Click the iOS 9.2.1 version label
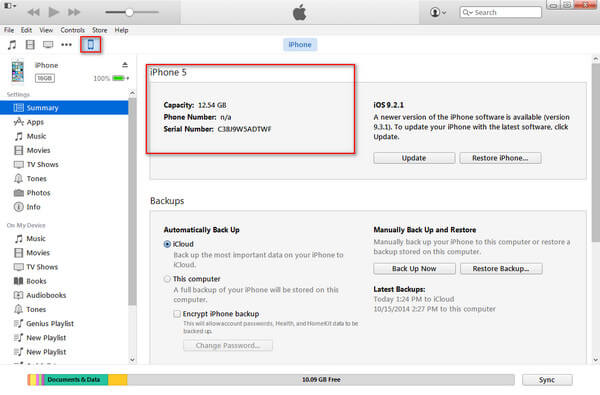Image resolution: width=600 pixels, height=395 pixels. pos(388,105)
